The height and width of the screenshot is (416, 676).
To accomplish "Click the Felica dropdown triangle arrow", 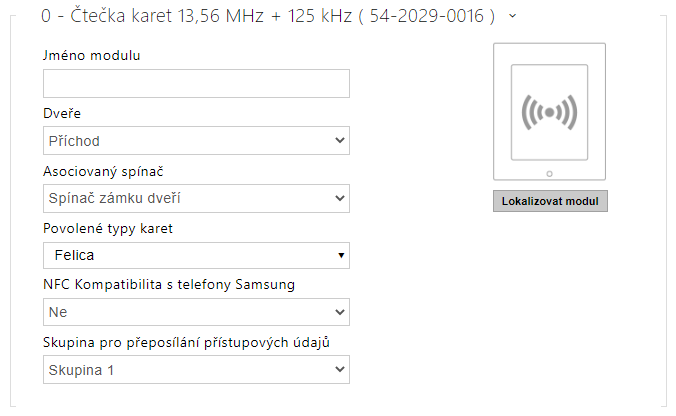I will coord(341,255).
